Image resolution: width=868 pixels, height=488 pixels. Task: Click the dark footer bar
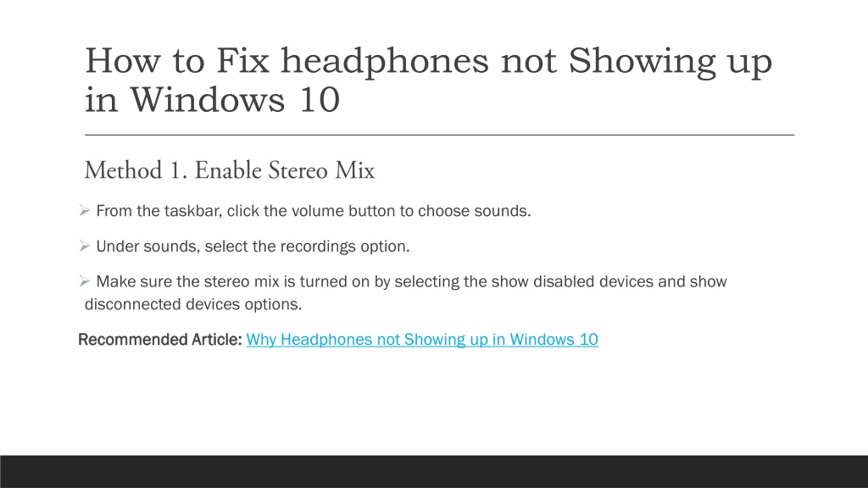[434, 471]
